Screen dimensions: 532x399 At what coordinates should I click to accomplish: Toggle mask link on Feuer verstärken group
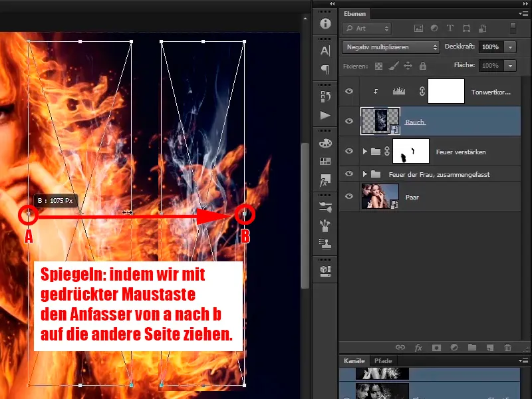point(387,152)
